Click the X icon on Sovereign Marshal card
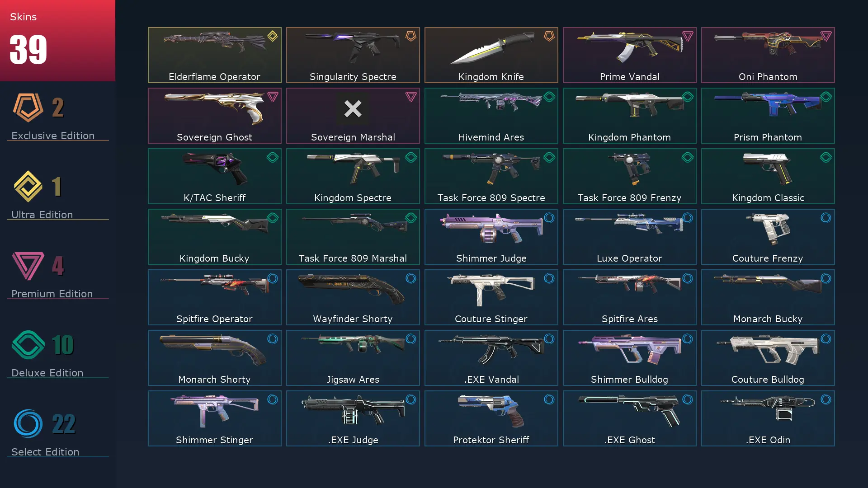Image resolution: width=868 pixels, height=488 pixels. (x=353, y=109)
